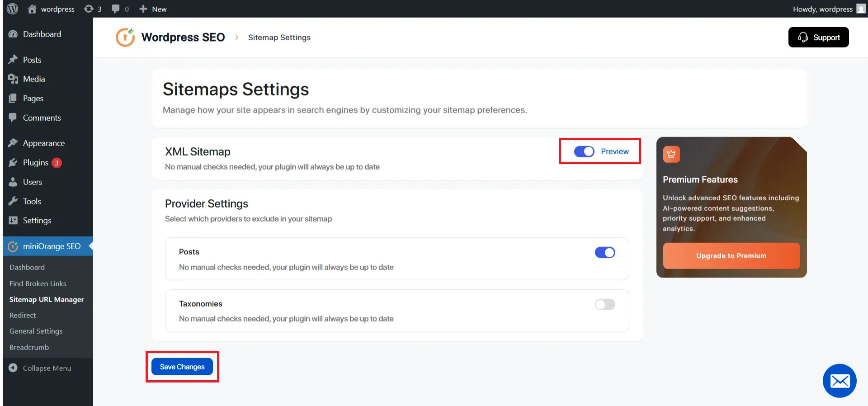
Task: Click the Premium Features heading
Action: [x=700, y=179]
